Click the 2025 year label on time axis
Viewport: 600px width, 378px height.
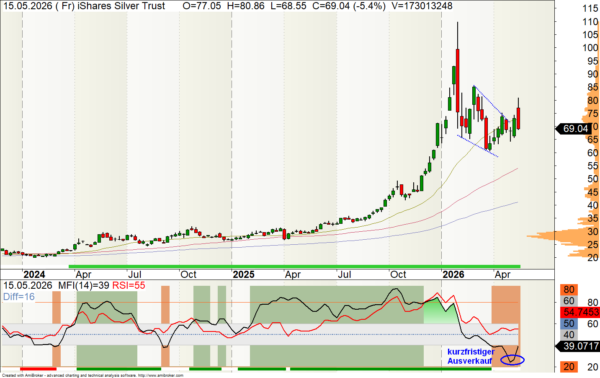tap(243, 275)
